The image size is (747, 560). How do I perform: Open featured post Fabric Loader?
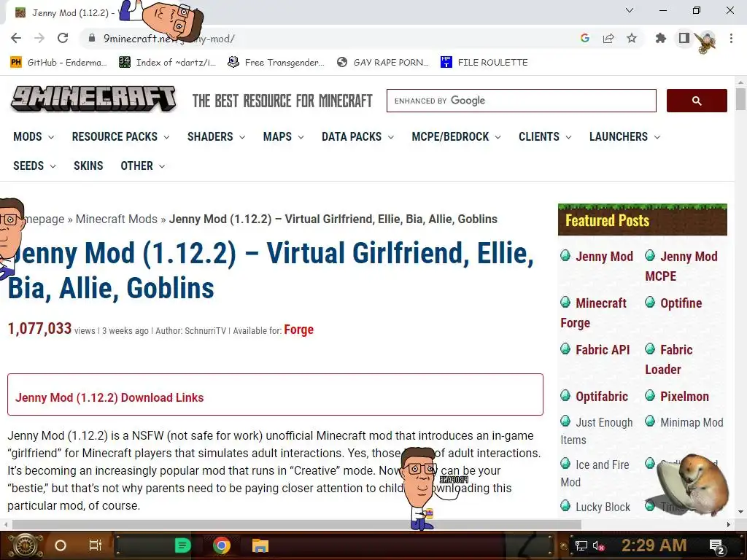(x=669, y=359)
